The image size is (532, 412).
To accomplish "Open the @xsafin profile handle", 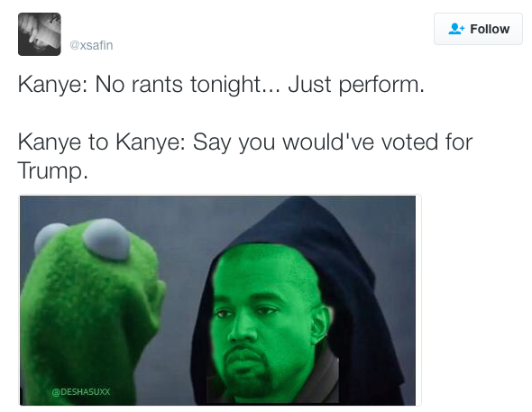I will tap(91, 45).
